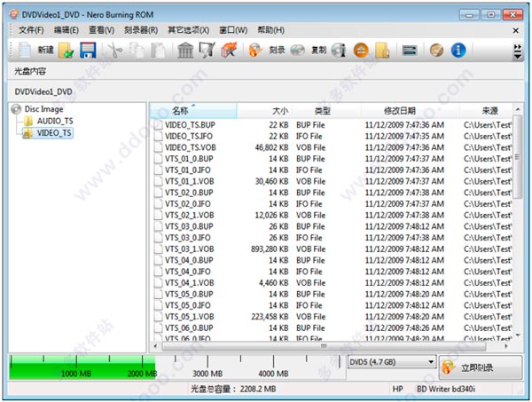The image size is (532, 402).
Task: Click the New compilation document icon
Action: pyautogui.click(x=25, y=51)
